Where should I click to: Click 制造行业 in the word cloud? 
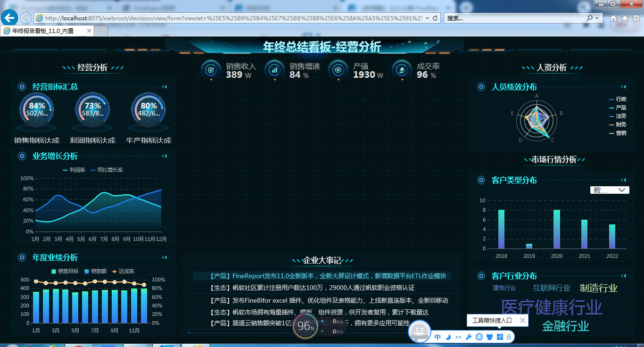click(599, 288)
